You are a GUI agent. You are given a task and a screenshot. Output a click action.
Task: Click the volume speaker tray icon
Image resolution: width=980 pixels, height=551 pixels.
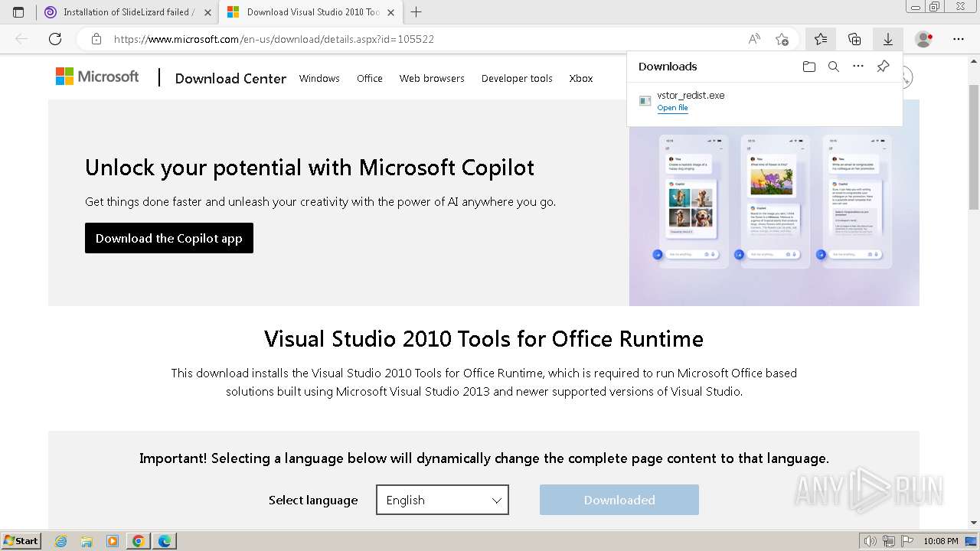pyautogui.click(x=870, y=541)
